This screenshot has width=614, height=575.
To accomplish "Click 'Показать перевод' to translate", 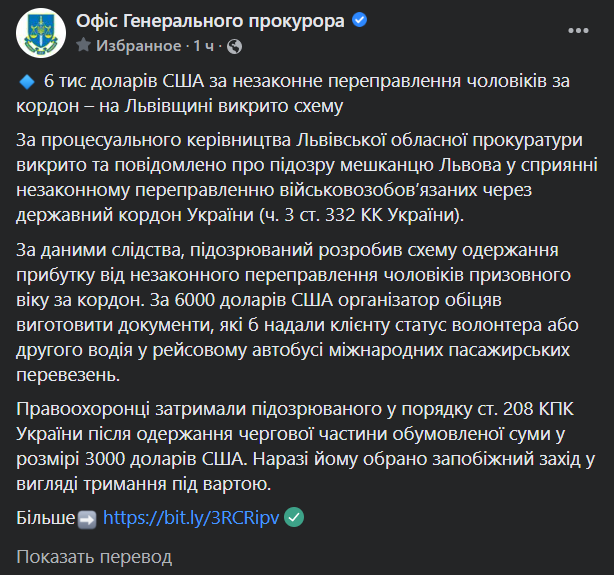I will coord(94,556).
